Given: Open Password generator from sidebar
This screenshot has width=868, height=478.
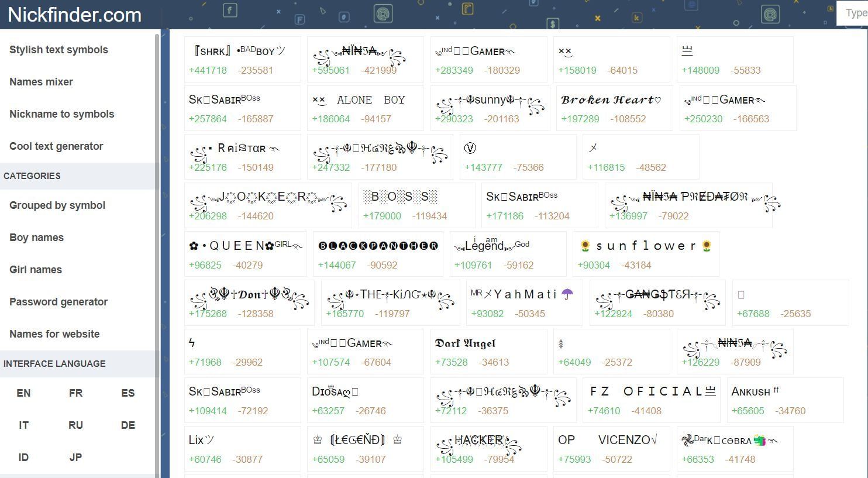Looking at the screenshot, I should pyautogui.click(x=58, y=302).
